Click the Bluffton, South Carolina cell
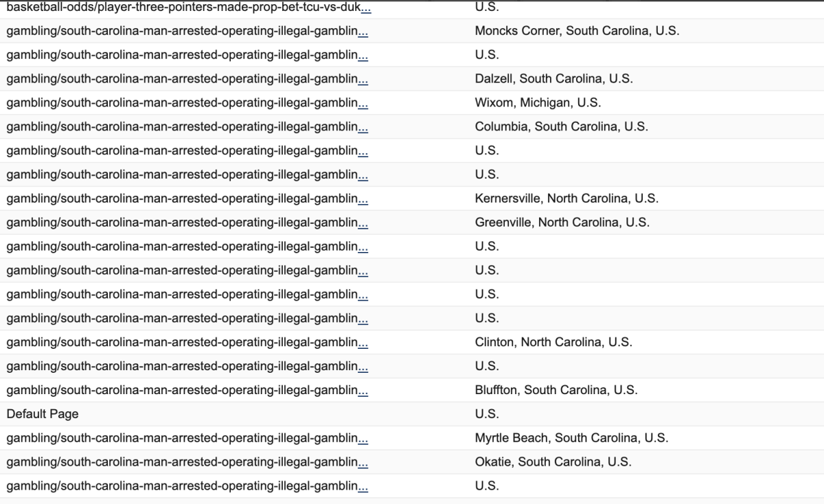Viewport: 824px width, 504px height. [x=556, y=390]
